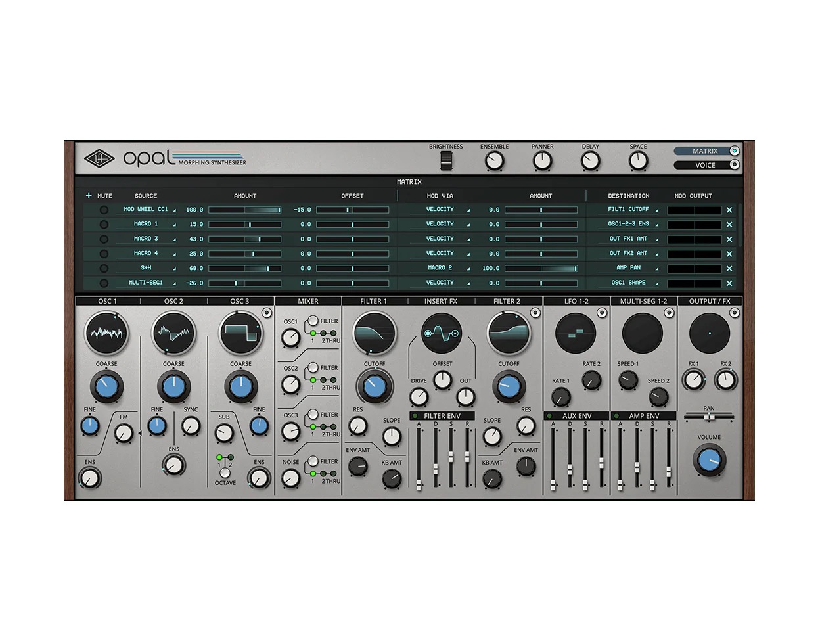Click the FX 1 send knob
Viewport: 820px width, 644px height.
pos(693,380)
